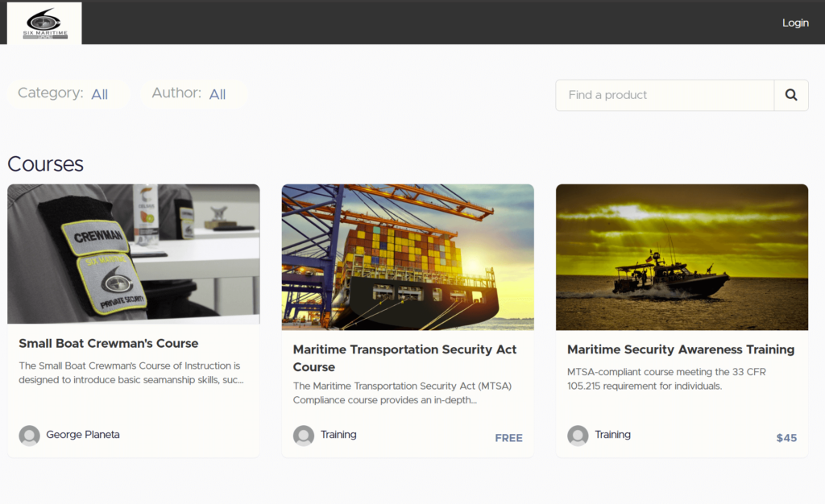Click the magnifying glass search button
Screen dimensions: 825x504
pos(791,95)
